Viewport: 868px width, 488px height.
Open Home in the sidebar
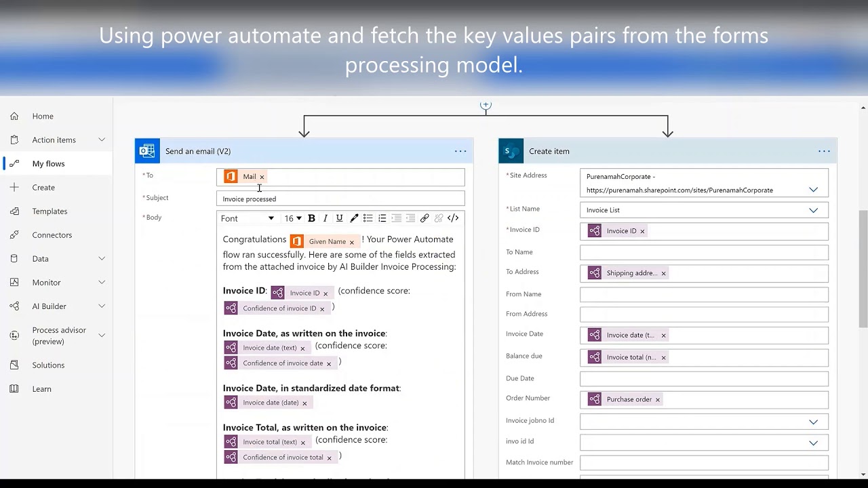(x=43, y=116)
